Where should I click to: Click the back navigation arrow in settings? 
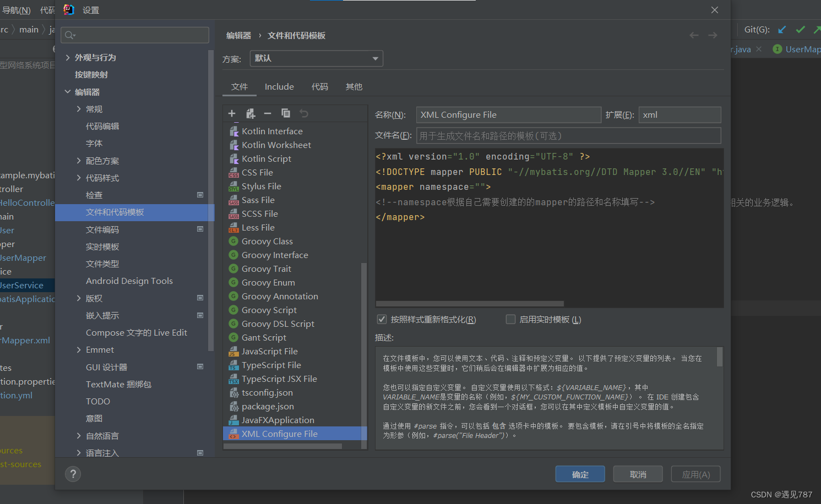694,35
